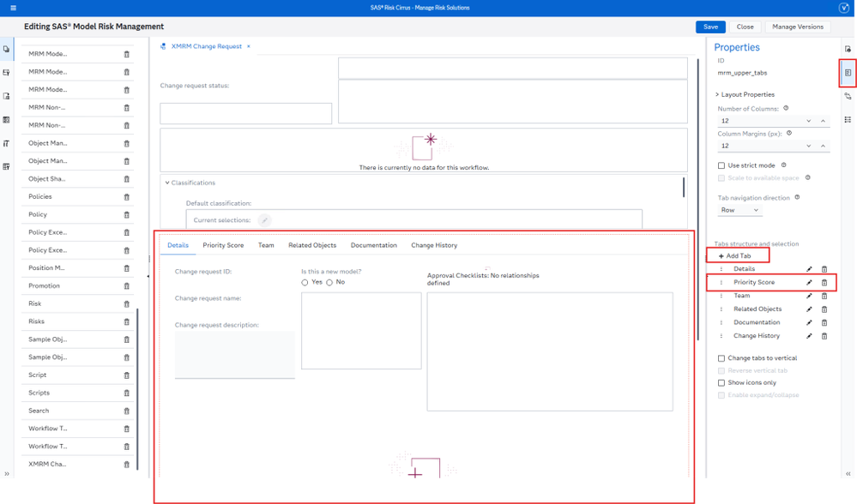857x504 pixels.
Task: Open Manage Versions
Action: coord(798,27)
